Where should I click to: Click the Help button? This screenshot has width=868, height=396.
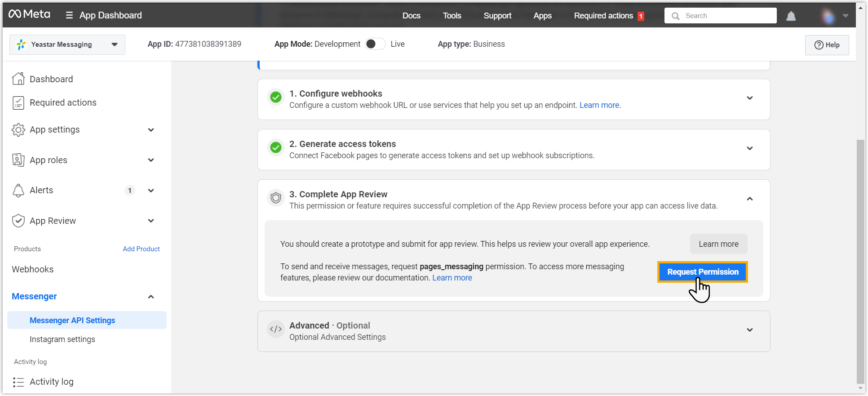pyautogui.click(x=827, y=45)
